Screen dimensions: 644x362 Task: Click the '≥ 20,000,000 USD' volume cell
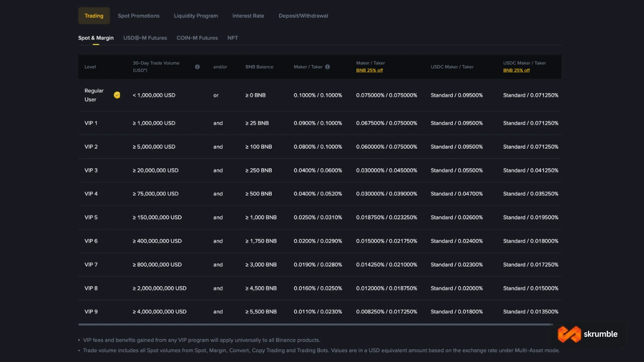(155, 170)
